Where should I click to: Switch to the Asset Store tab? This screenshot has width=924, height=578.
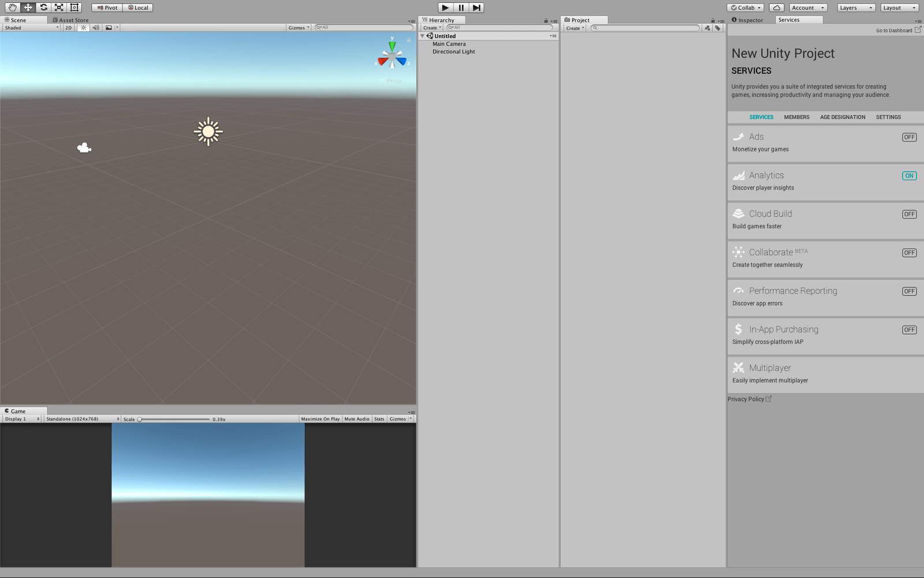coord(73,20)
